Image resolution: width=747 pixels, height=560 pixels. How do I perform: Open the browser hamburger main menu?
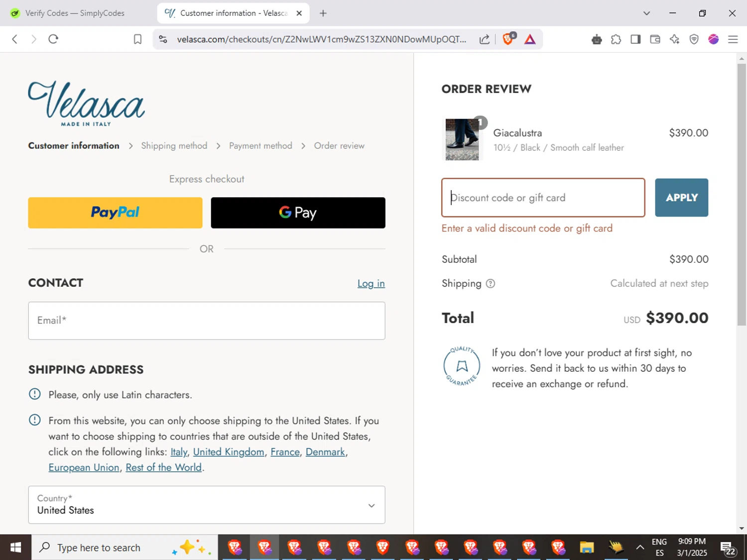tap(733, 39)
